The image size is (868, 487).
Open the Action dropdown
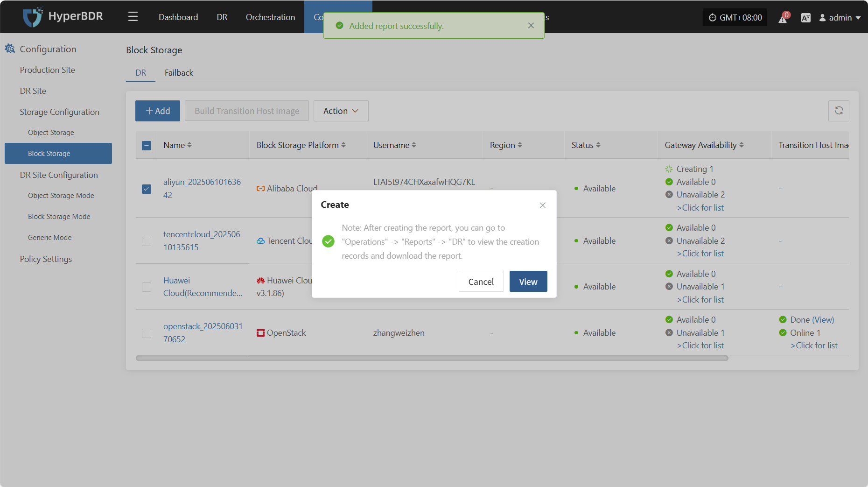pyautogui.click(x=341, y=111)
